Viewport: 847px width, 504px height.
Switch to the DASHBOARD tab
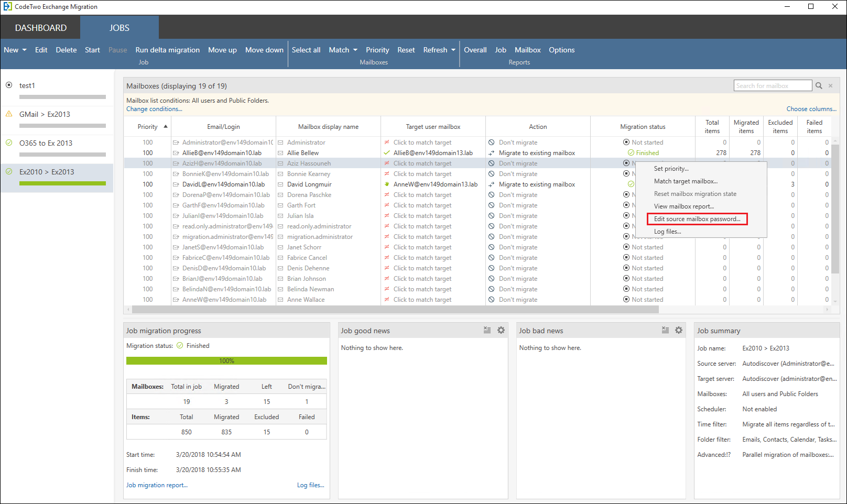click(x=41, y=28)
